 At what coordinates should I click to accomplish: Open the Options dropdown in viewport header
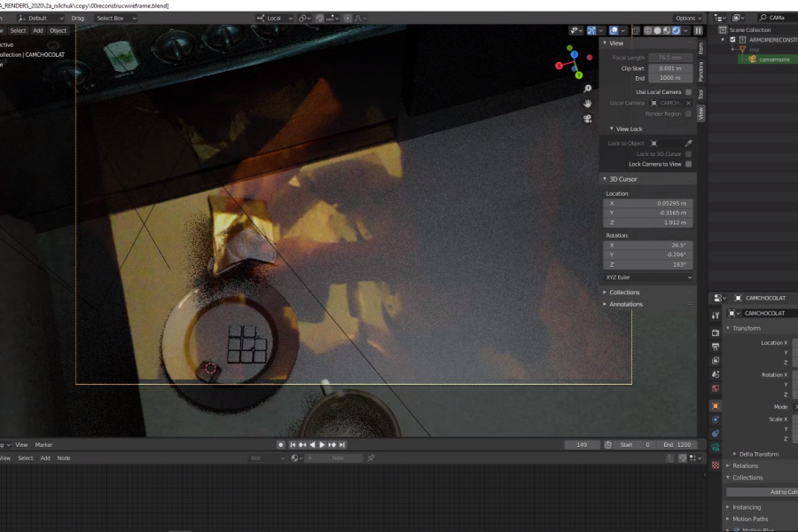[688, 18]
